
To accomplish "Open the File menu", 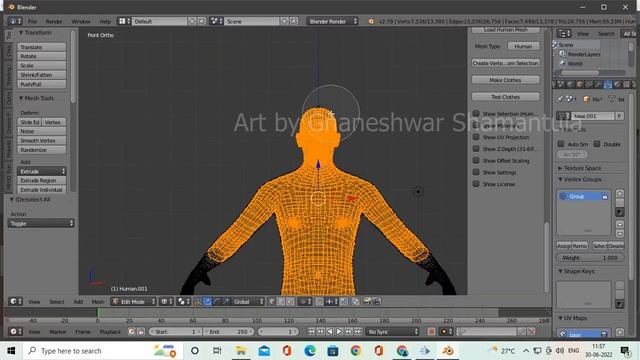I will 32,21.
